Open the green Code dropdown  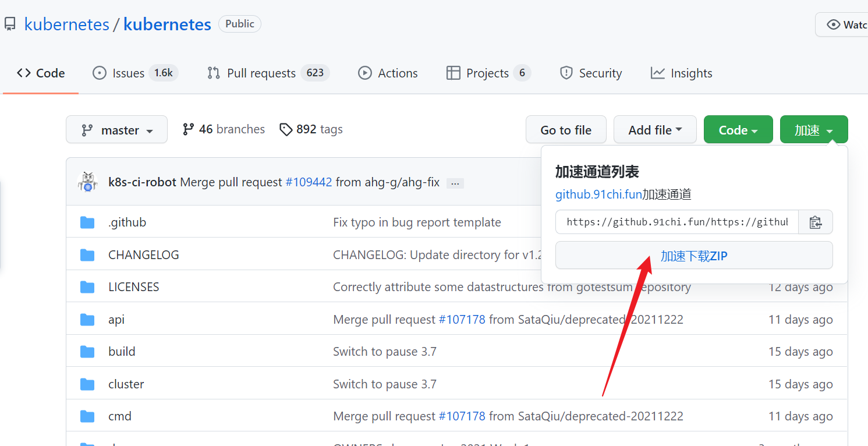tap(738, 130)
